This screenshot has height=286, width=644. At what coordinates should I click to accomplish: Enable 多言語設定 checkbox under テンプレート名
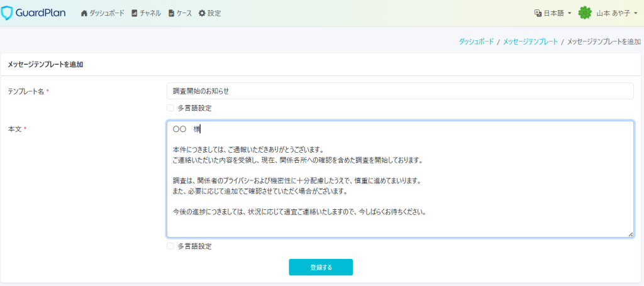tap(170, 108)
